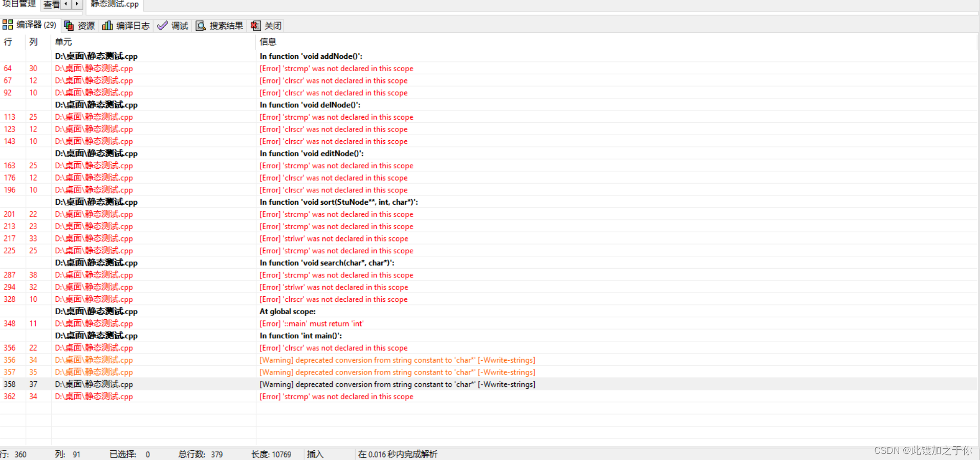Click the checkmark icon beside 调试

point(162,26)
